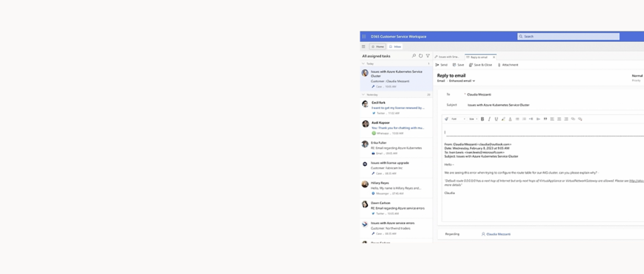Open Dawn Carlson's Azure service errors email

coord(397,208)
